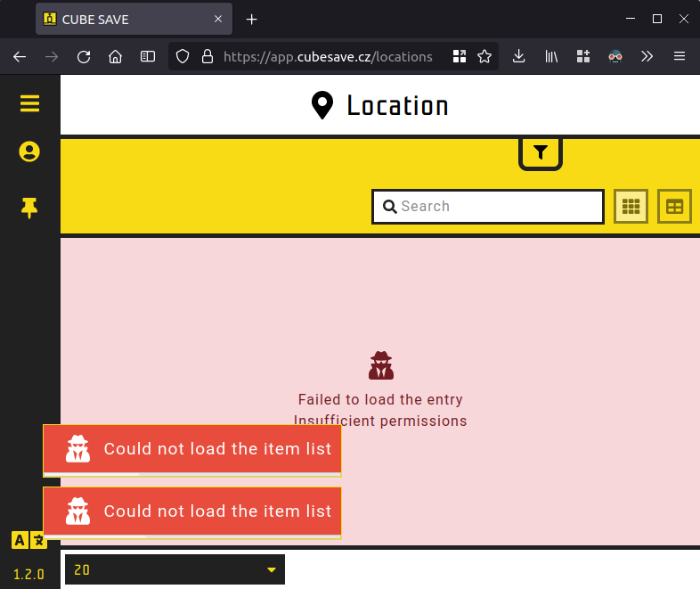Image resolution: width=700 pixels, height=589 pixels.
Task: Open the browser downloads panel
Action: pos(519,56)
